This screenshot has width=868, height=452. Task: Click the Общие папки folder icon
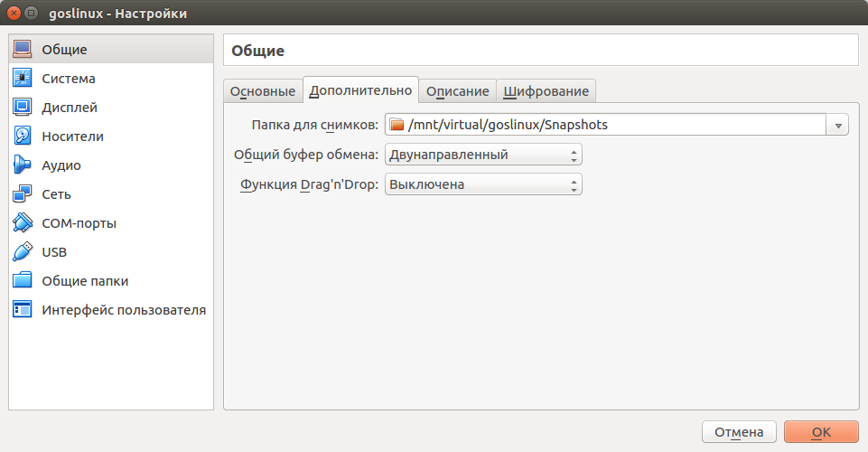pos(23,280)
